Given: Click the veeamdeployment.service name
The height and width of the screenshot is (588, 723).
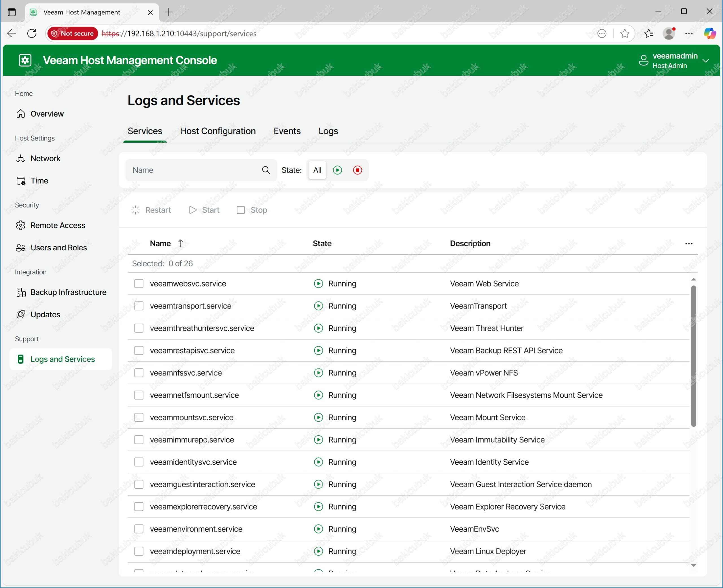Looking at the screenshot, I should (x=195, y=551).
